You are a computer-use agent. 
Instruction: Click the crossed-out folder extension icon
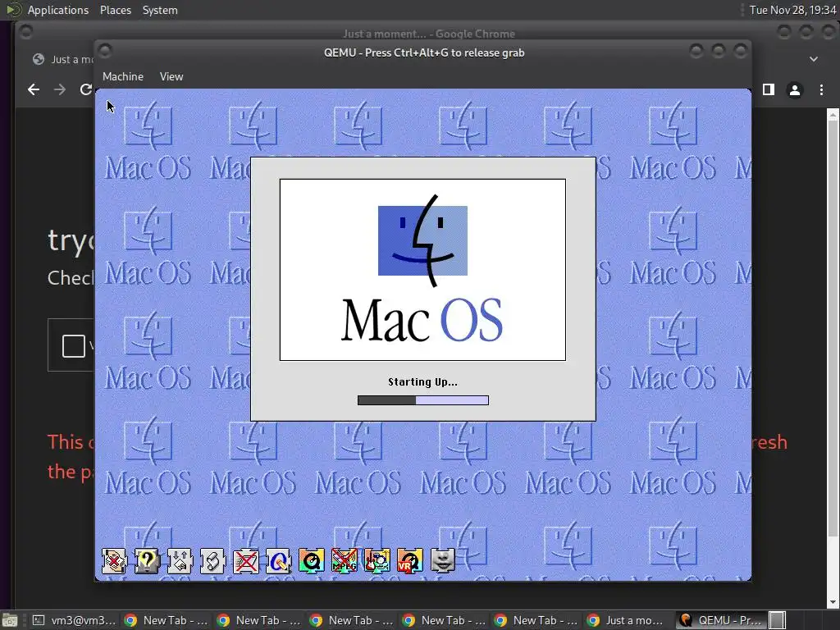pos(246,561)
